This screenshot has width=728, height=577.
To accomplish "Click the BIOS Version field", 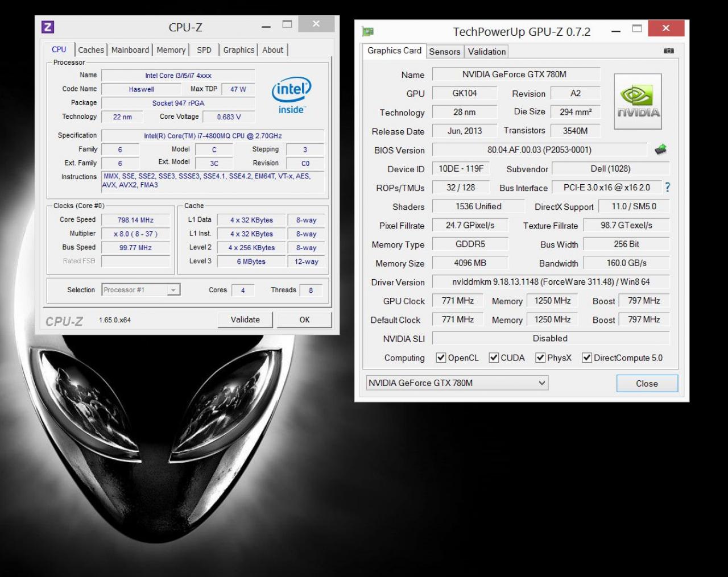I will click(x=539, y=150).
